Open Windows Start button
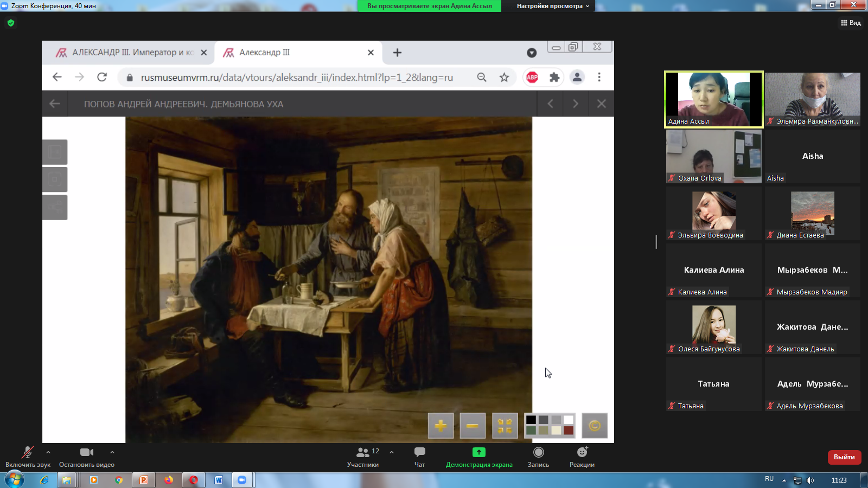 coord(14,480)
